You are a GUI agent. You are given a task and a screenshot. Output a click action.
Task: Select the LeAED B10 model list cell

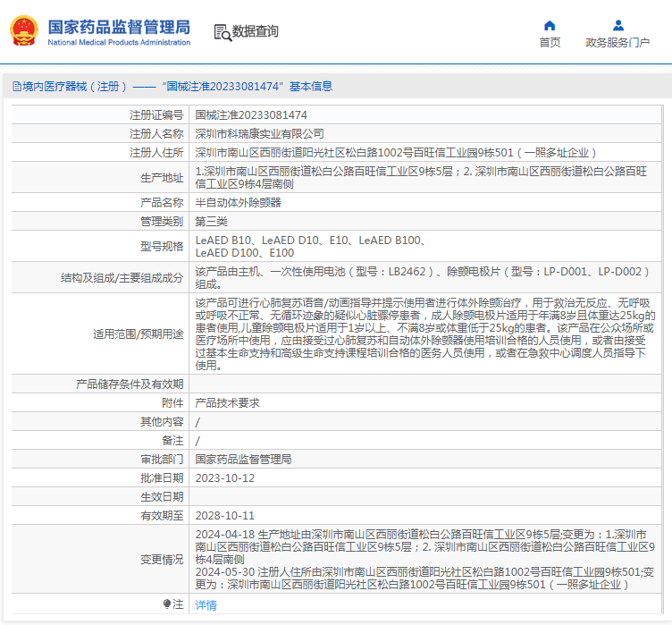(x=425, y=246)
